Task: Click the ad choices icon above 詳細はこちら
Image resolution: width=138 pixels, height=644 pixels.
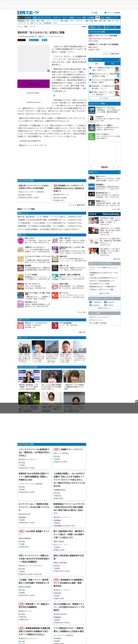Action: pyautogui.click(x=47, y=78)
